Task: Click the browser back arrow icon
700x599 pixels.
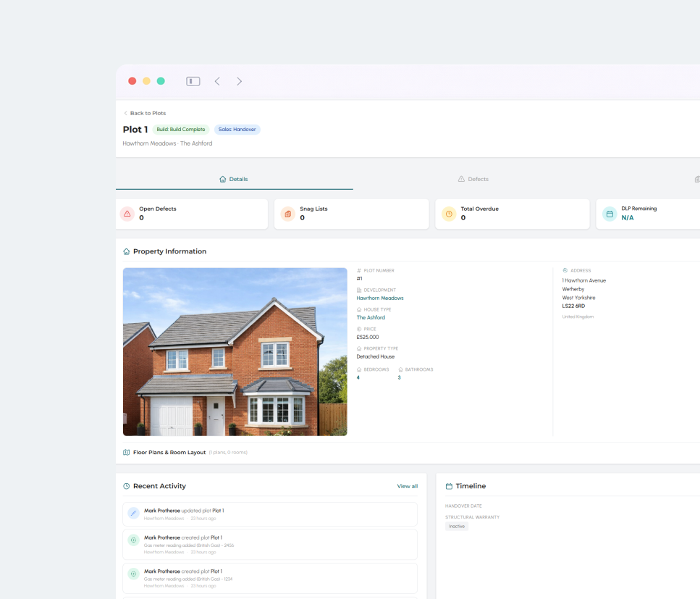Action: [x=217, y=81]
